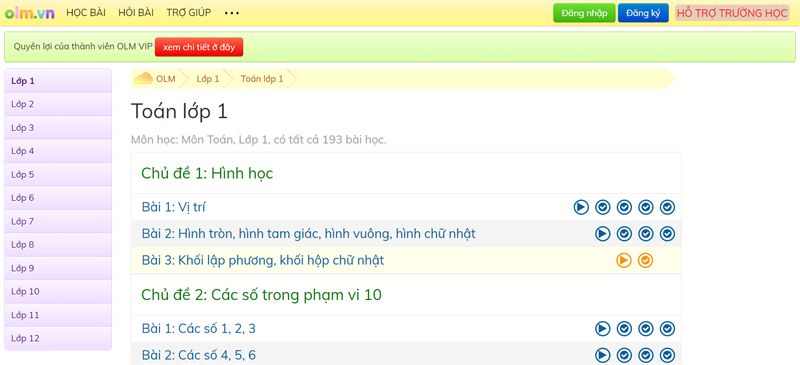
Task: Play video for Bài 2: Các số 4, 5, 6
Action: (603, 355)
